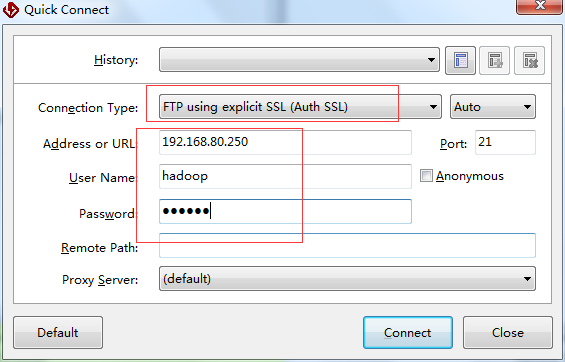Viewport: 565px width, 362px height.
Task: Click the Proxy Server label
Action: (x=100, y=280)
